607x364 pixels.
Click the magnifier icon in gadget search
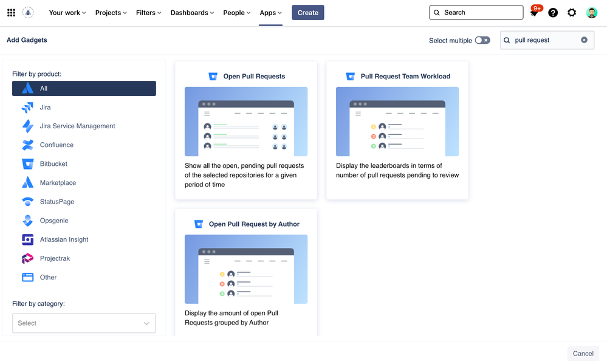507,40
